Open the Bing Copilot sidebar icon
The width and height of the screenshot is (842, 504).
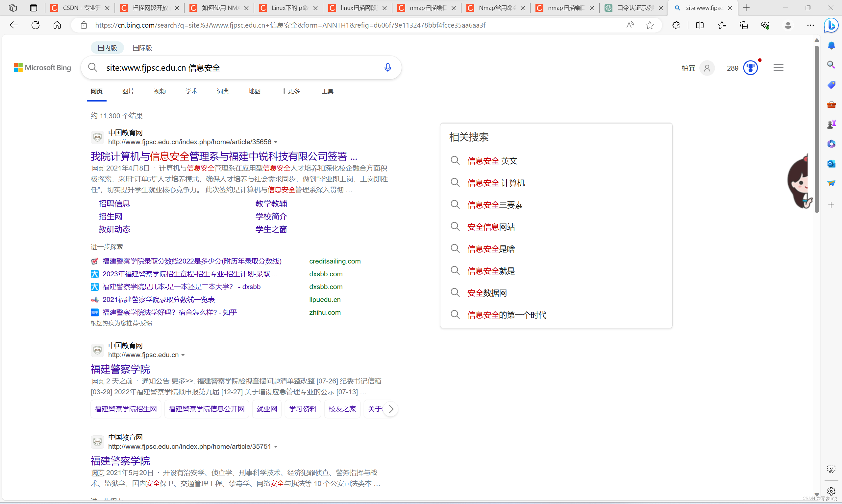click(x=831, y=26)
